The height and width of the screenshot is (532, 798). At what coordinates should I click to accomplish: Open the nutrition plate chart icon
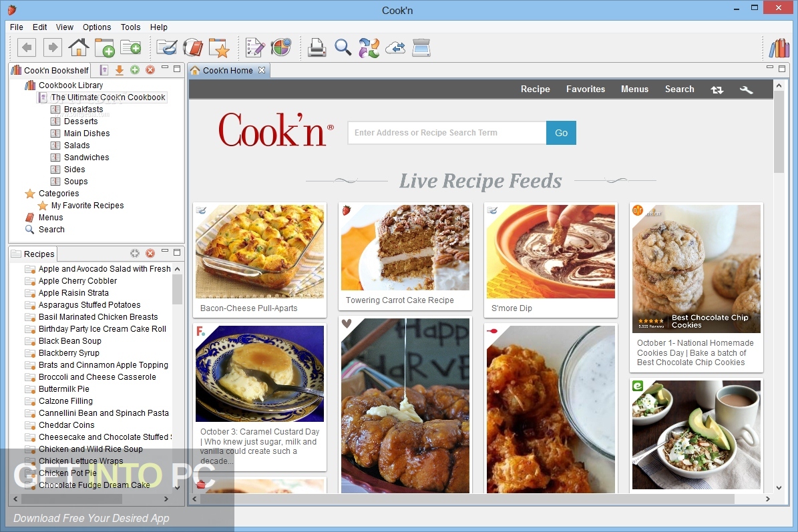pos(281,47)
